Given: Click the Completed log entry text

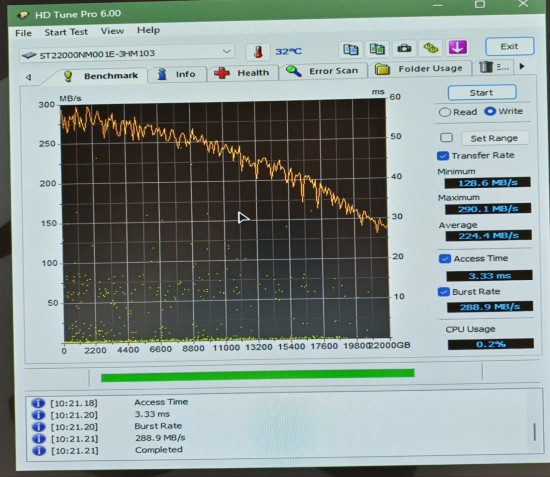Looking at the screenshot, I should tap(159, 450).
